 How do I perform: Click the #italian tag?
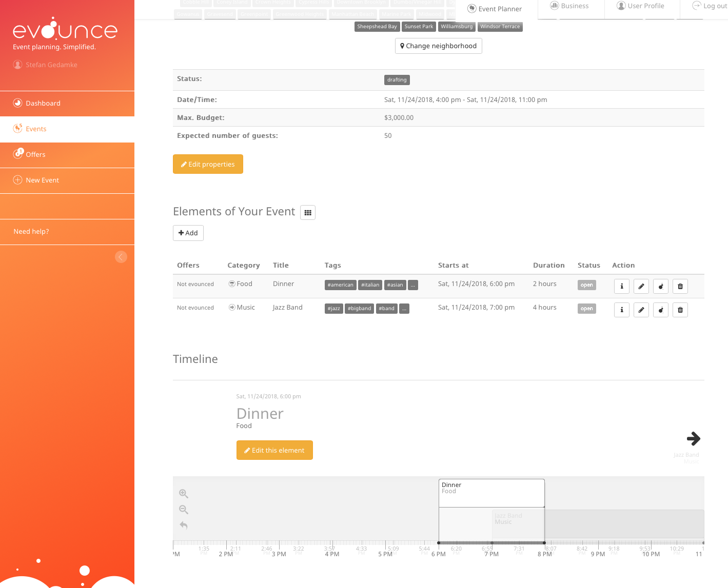pos(370,285)
